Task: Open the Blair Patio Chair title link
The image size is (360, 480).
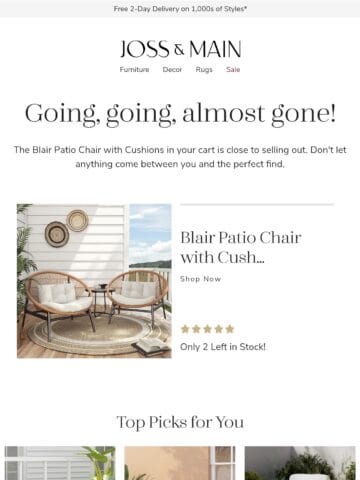Action: (241, 247)
